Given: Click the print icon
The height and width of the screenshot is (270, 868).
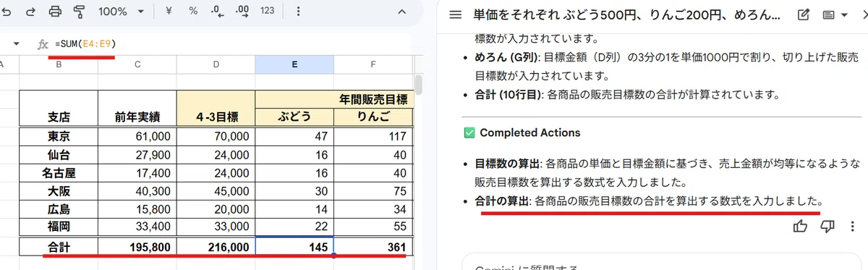Looking at the screenshot, I should (55, 12).
